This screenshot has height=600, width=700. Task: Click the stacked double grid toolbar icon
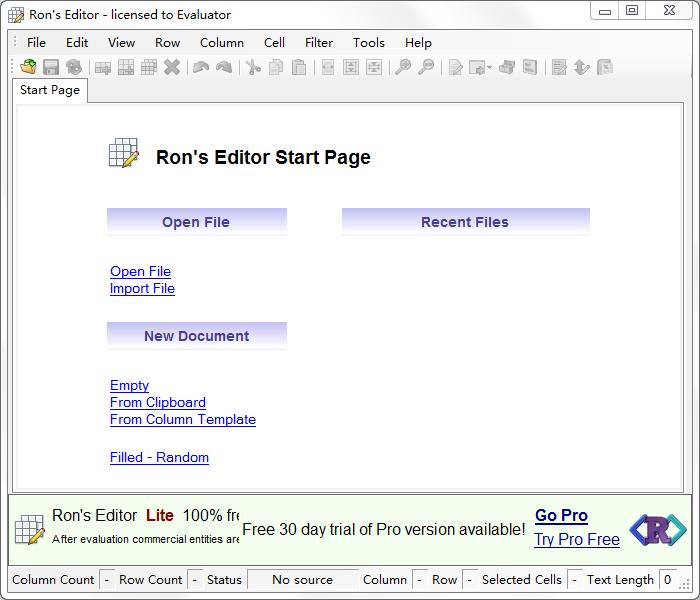click(149, 67)
